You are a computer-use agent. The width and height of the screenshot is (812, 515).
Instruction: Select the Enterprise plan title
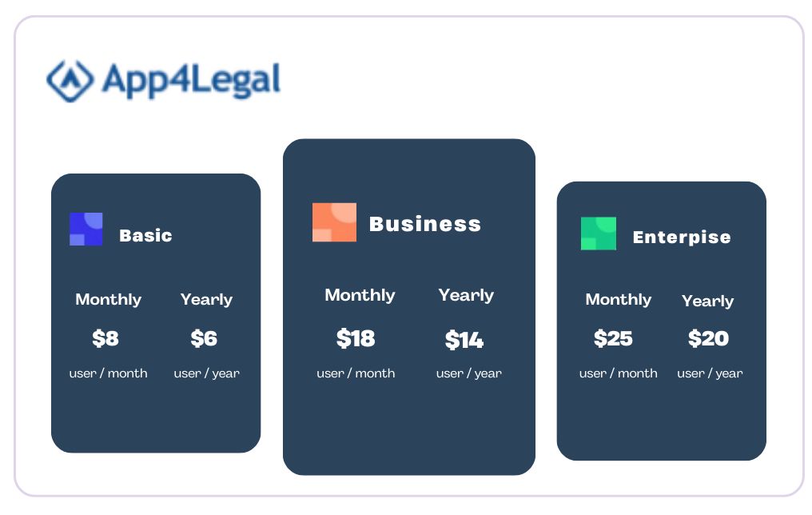(682, 238)
